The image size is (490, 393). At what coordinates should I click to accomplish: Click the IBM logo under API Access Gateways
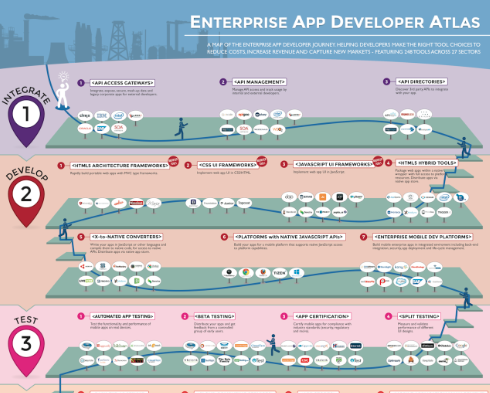102,116
